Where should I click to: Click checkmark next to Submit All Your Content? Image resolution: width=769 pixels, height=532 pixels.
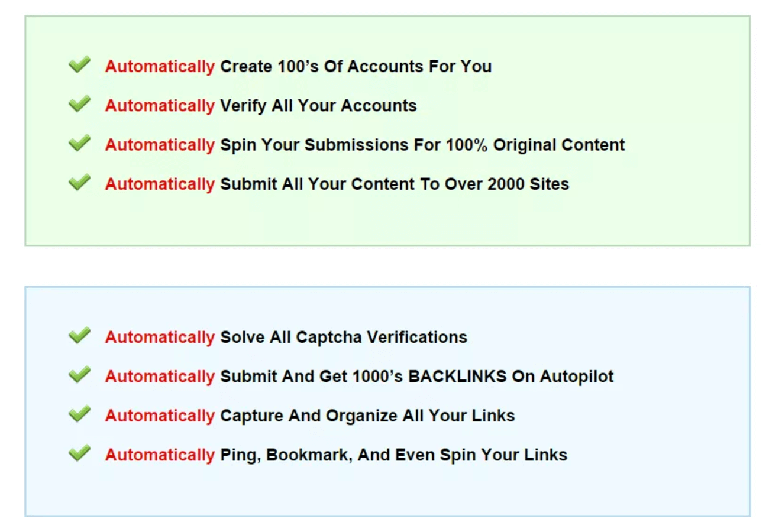click(x=79, y=182)
